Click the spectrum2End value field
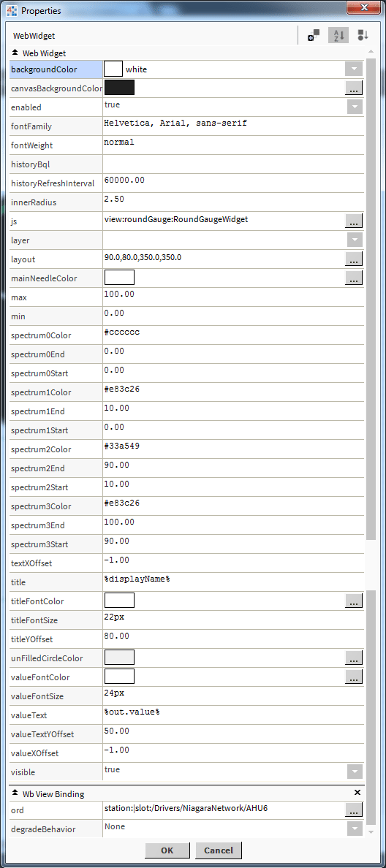The width and height of the screenshot is (386, 868). tap(233, 467)
